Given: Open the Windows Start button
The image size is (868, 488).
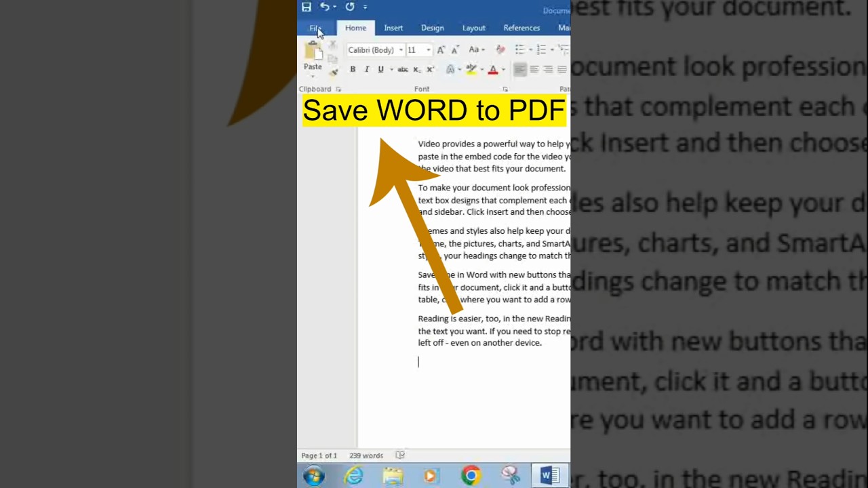Looking at the screenshot, I should [313, 476].
